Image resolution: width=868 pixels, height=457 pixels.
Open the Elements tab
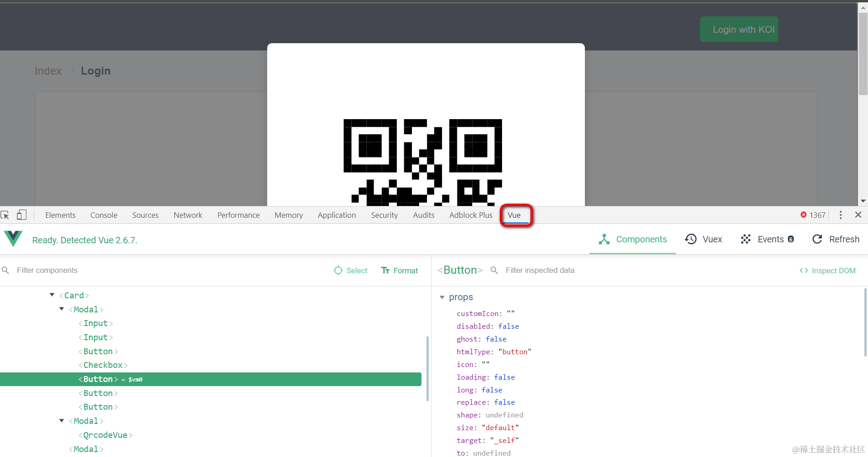(61, 215)
